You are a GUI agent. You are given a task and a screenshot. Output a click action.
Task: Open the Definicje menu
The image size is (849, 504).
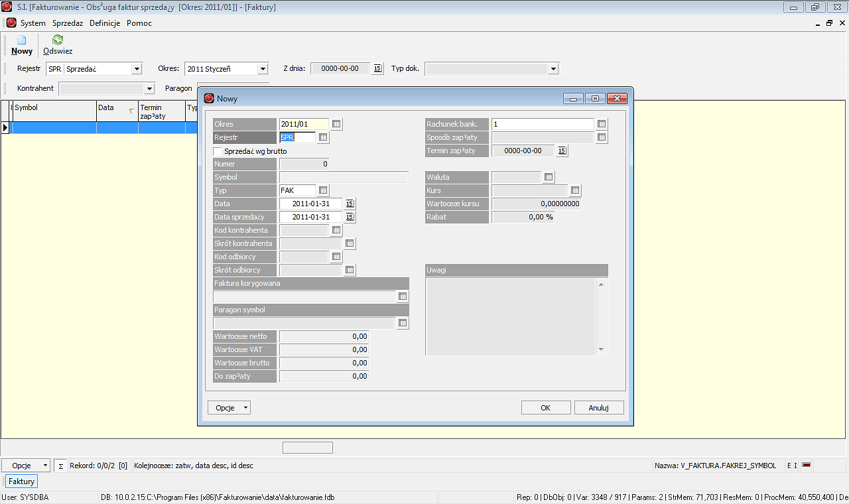(105, 23)
